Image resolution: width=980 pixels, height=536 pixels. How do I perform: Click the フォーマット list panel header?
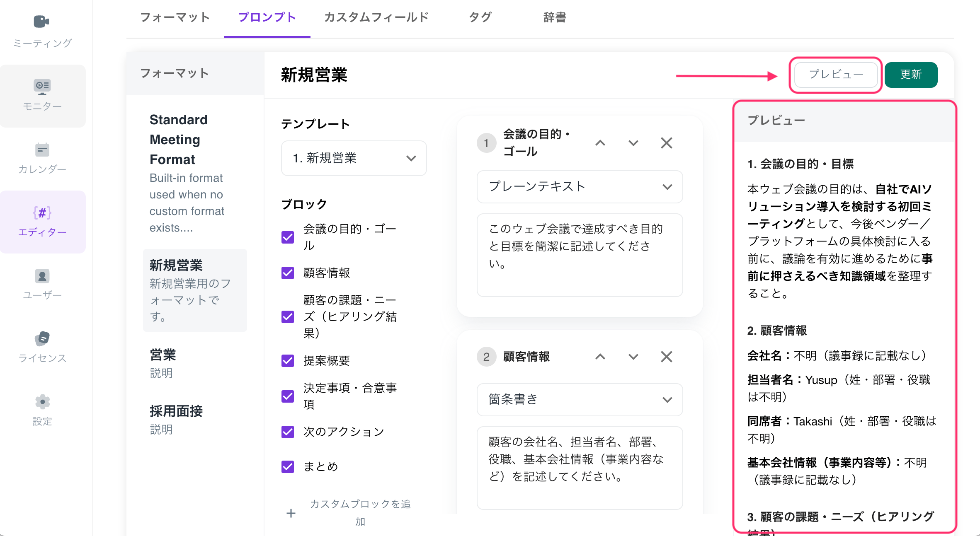[x=195, y=73]
